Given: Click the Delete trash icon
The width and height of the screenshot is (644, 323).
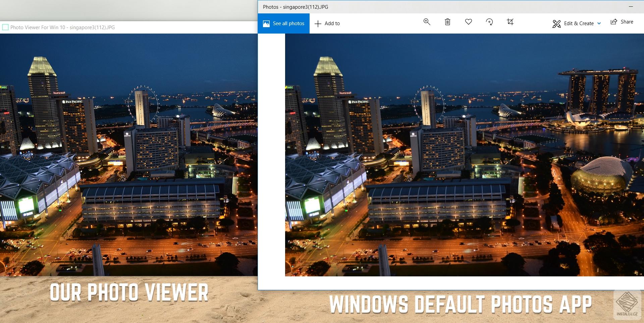Looking at the screenshot, I should pos(447,22).
